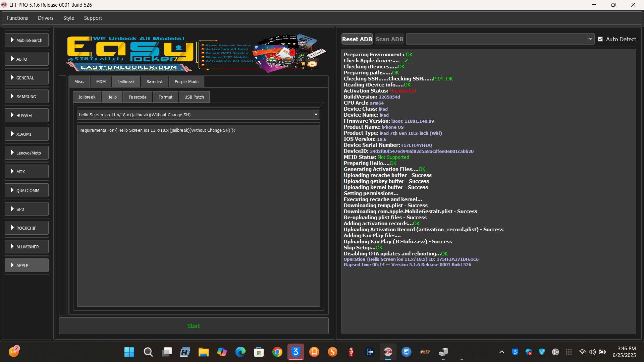Open Google Chrome from the taskbar
The width and height of the screenshot is (644, 362).
click(x=277, y=352)
